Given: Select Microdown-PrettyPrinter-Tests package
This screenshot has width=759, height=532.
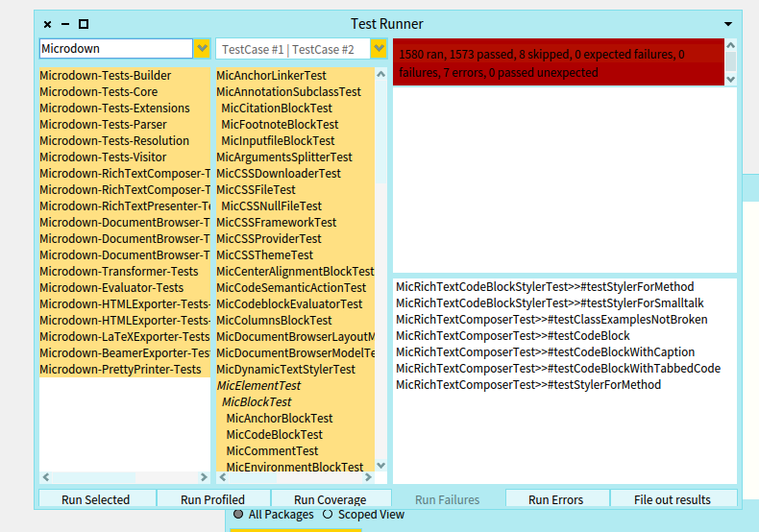Looking at the screenshot, I should (x=125, y=370).
